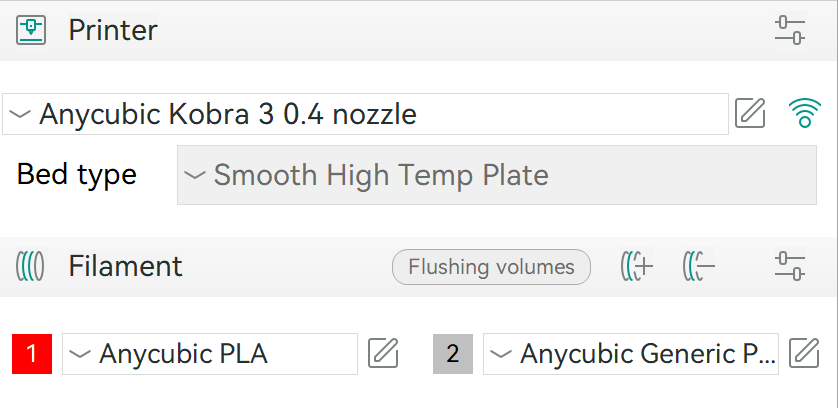Open the Anycubic Kobra 3 printer dropdown
Image resolution: width=838 pixels, height=408 pixels.
[365, 114]
